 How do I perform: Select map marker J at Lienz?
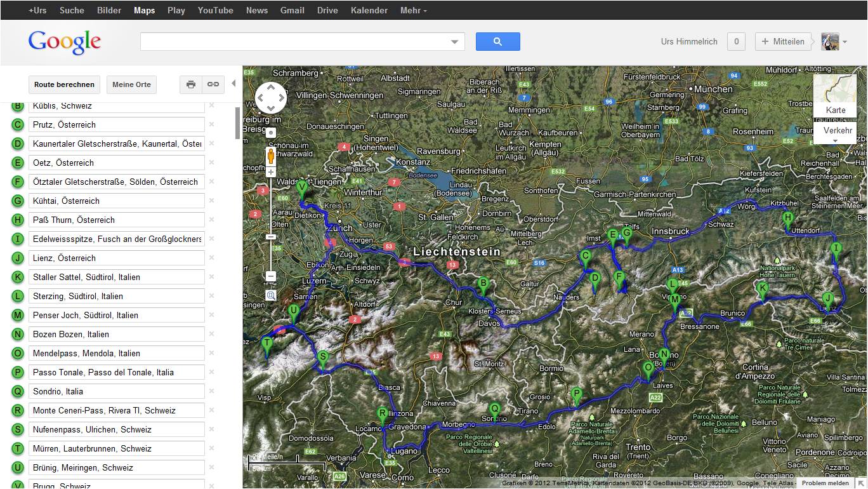[x=827, y=301]
